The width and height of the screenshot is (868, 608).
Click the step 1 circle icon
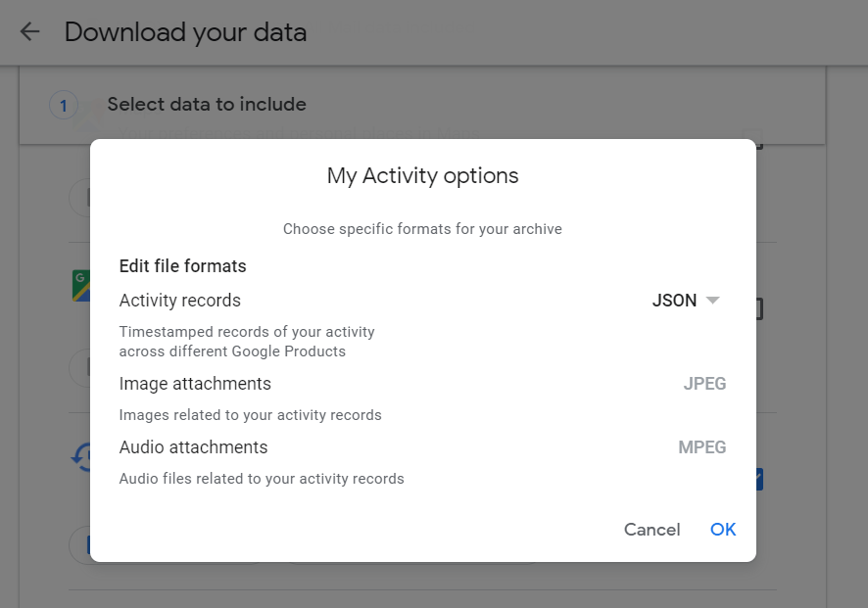coord(64,105)
